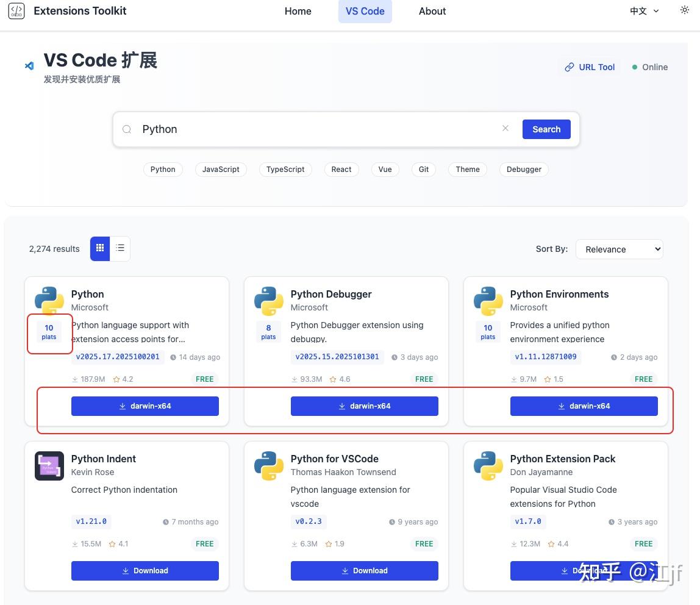
Task: Open the Python for VSCode title
Action: (334, 459)
